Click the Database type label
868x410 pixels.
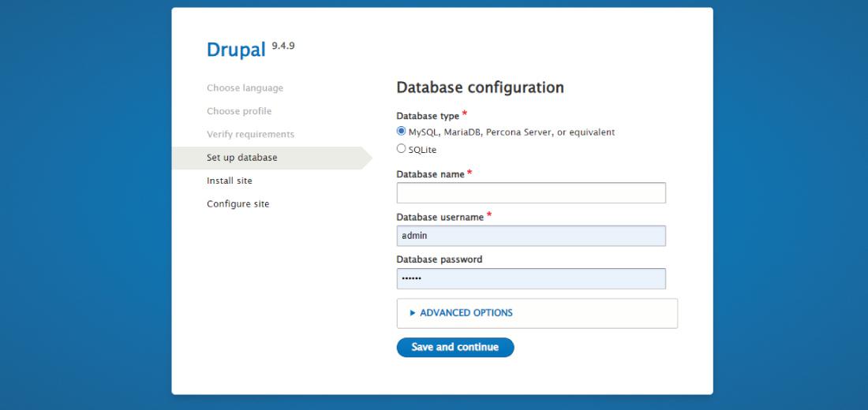(x=427, y=116)
